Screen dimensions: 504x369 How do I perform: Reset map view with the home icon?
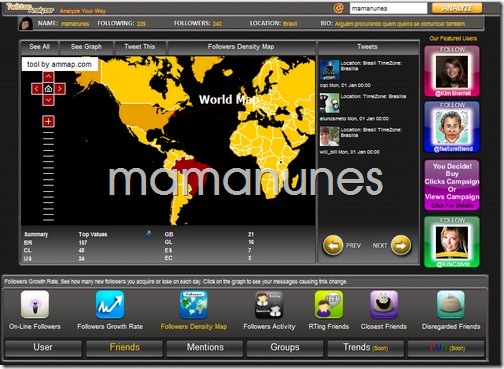pos(48,89)
